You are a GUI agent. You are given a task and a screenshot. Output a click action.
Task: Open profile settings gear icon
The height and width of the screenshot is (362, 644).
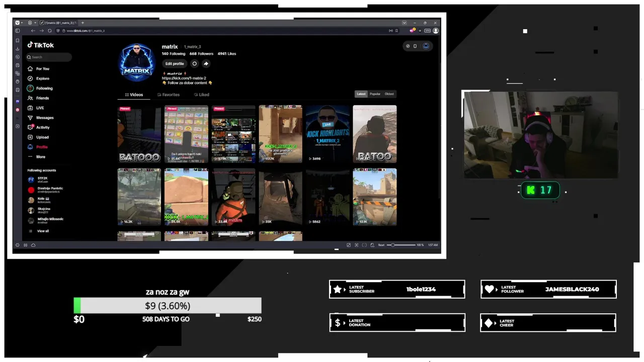(x=194, y=64)
